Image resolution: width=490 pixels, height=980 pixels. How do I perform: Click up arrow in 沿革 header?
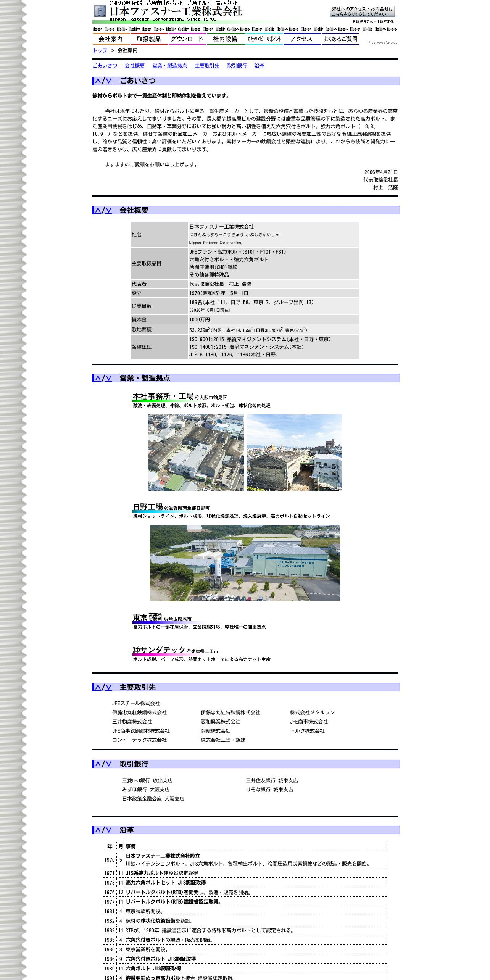click(x=98, y=830)
